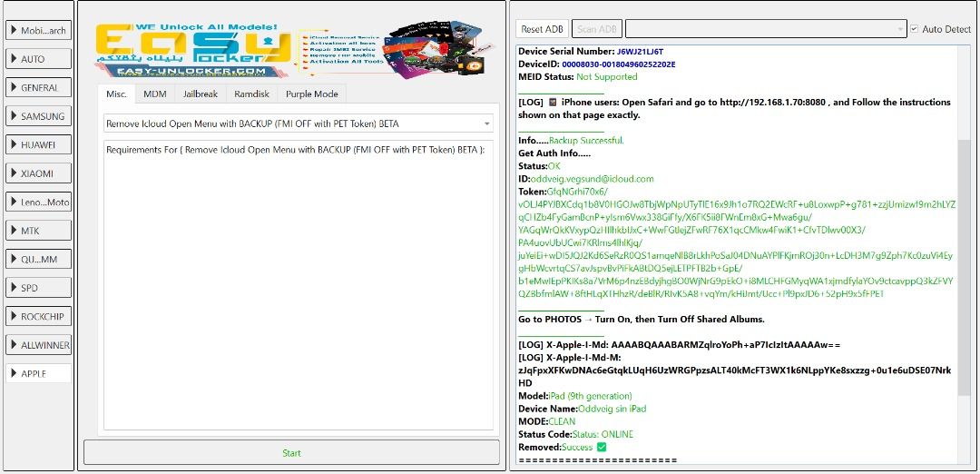980x474 pixels.
Task: Click the 'Status:OK' line
Action: click(539, 166)
